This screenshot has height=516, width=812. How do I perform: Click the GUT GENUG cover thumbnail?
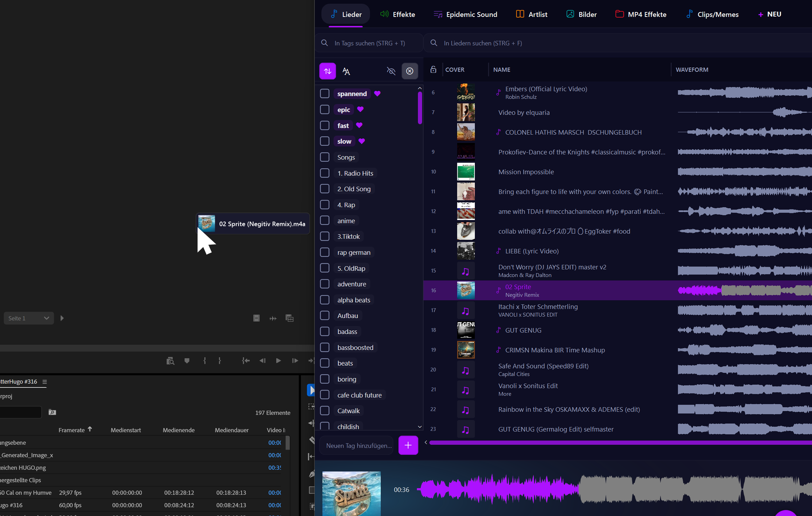click(466, 330)
